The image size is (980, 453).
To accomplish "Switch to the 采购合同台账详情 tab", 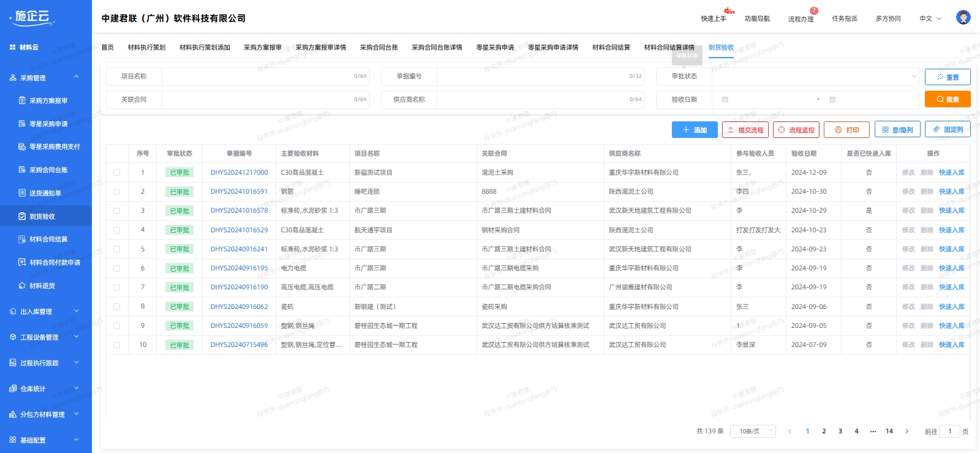I will (x=437, y=47).
